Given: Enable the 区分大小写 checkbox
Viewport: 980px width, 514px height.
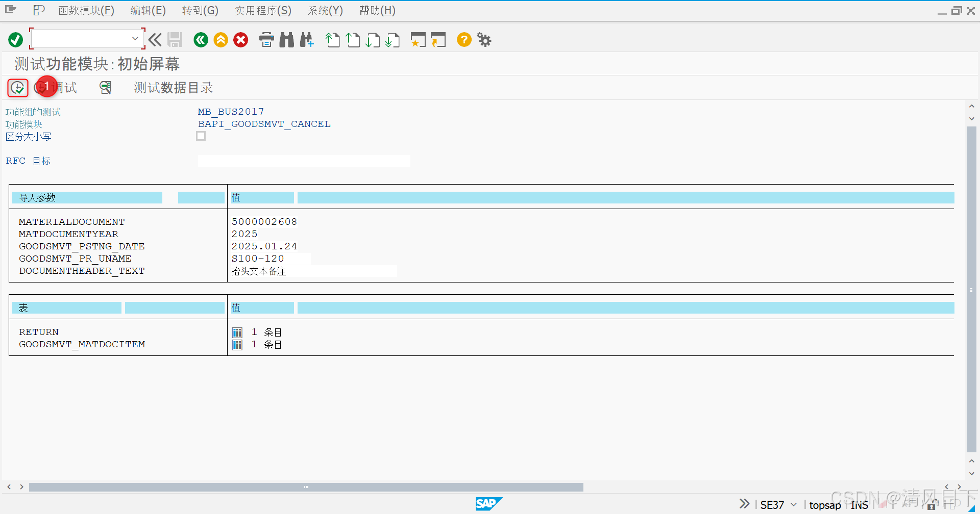Looking at the screenshot, I should (201, 136).
